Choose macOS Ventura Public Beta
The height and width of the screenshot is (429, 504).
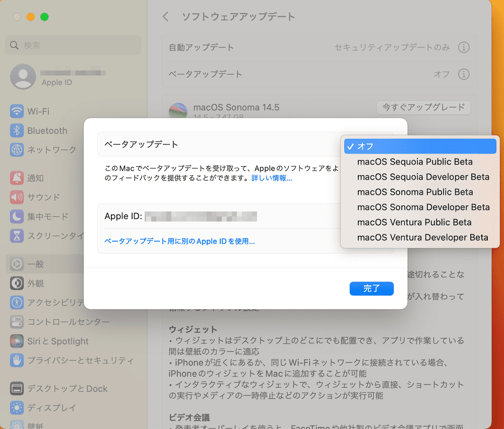pyautogui.click(x=414, y=222)
